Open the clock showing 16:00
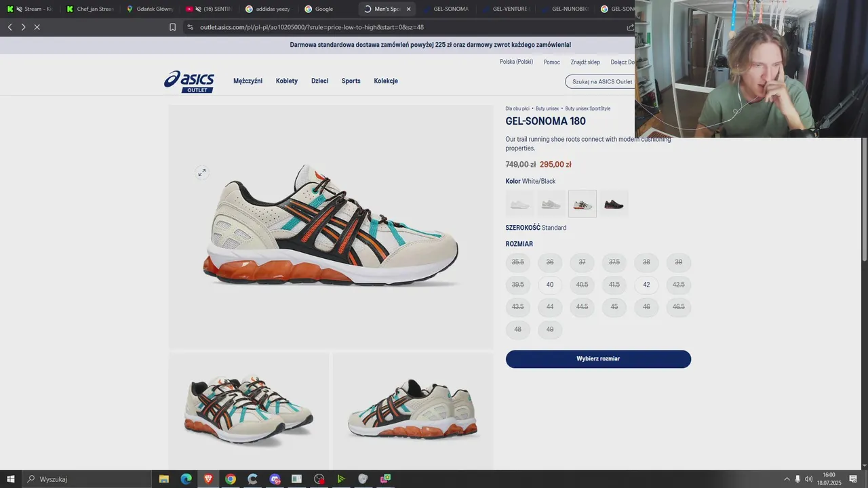The height and width of the screenshot is (488, 868). click(x=829, y=479)
